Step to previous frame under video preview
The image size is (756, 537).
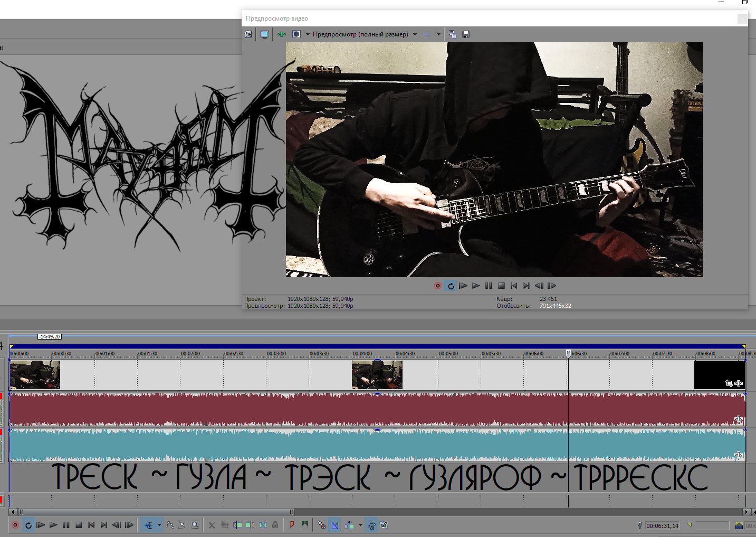[539, 286]
